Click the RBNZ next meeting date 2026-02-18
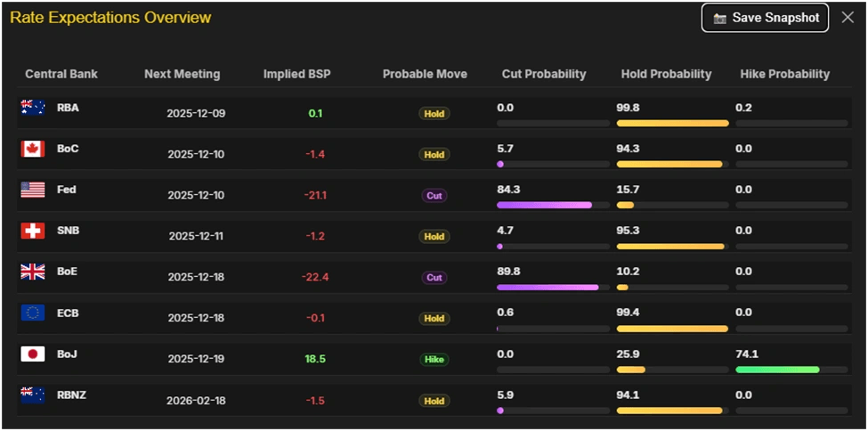This screenshot has height=431, width=868. click(x=196, y=401)
